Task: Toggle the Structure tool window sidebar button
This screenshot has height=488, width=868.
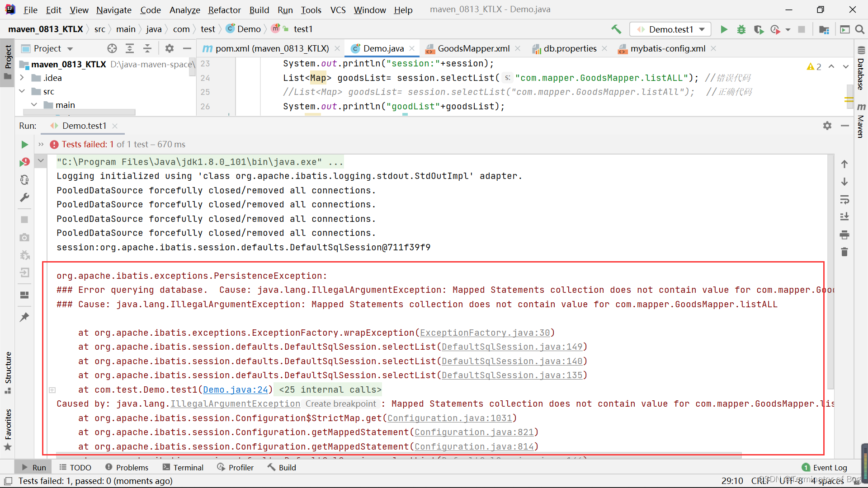Action: [8, 372]
